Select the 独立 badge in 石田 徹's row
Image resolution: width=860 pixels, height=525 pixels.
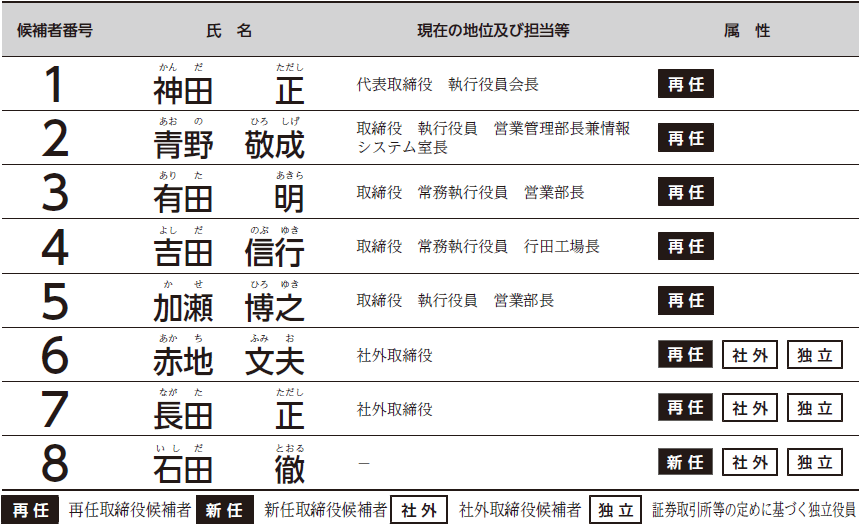(x=814, y=462)
